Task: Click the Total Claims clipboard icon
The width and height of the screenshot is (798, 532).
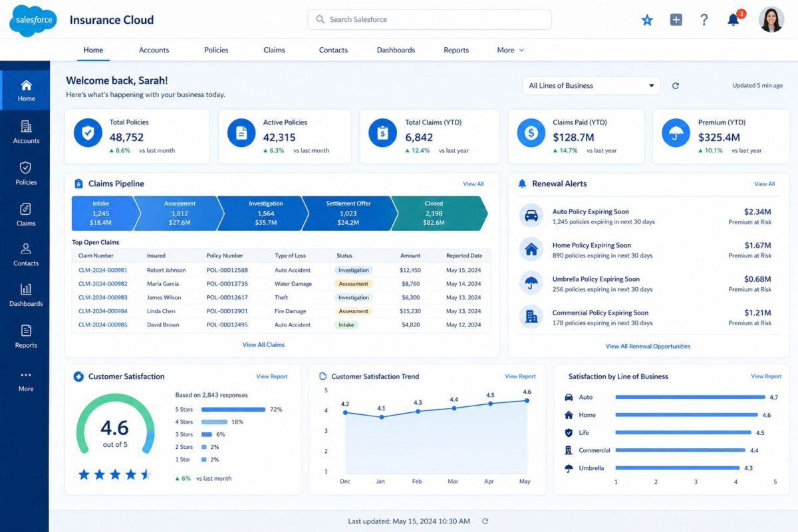Action: pos(382,133)
